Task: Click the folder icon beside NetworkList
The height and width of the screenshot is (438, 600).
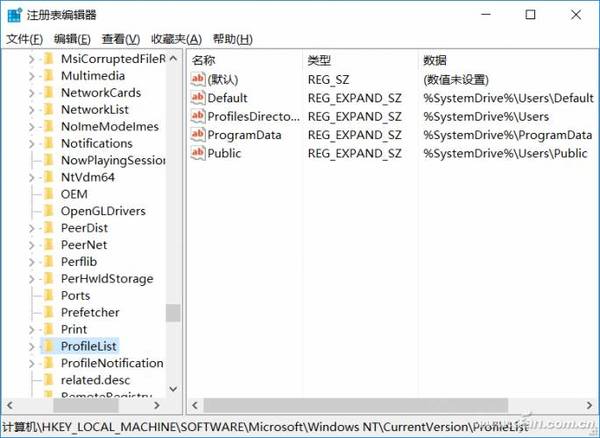Action: (49, 109)
